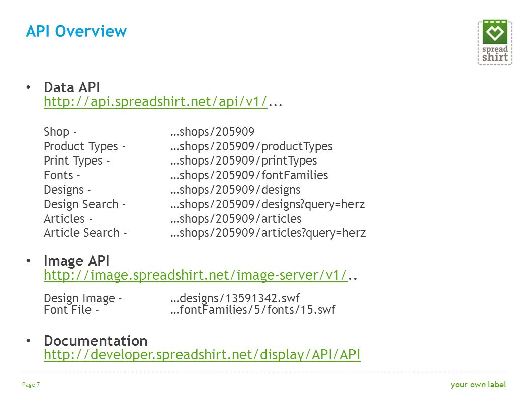Click the 'API Overview' slide title
This screenshot has width=532, height=399.
(x=76, y=31)
